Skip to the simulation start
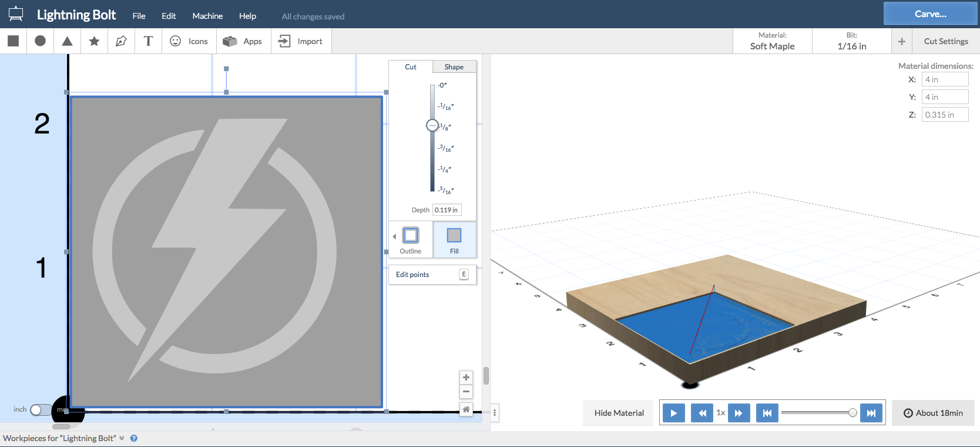The width and height of the screenshot is (980, 447). click(x=767, y=413)
